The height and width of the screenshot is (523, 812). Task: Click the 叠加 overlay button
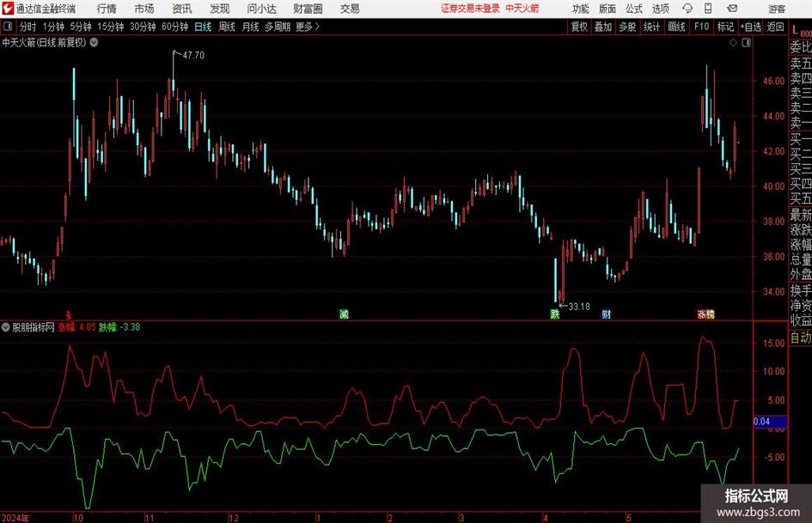603,27
